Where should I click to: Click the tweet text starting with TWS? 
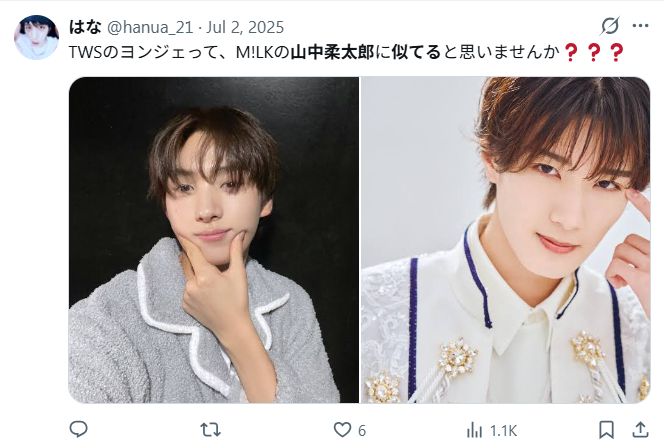click(x=346, y=52)
